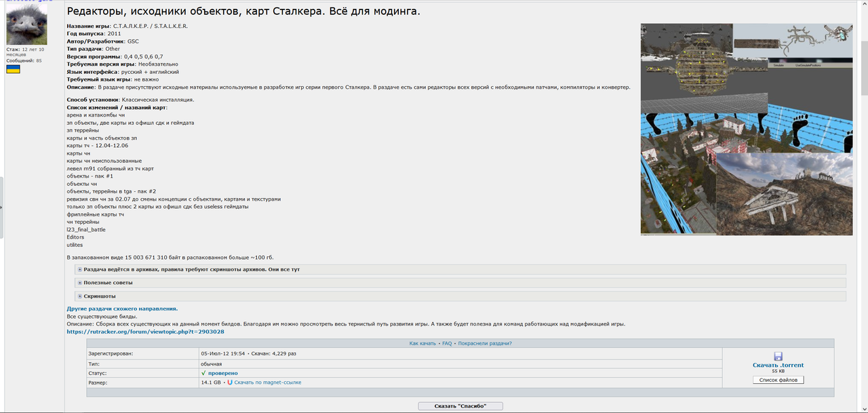Click the "Стаж: 12 лет 10 месяцев" text
868x413 pixels.
click(x=25, y=52)
